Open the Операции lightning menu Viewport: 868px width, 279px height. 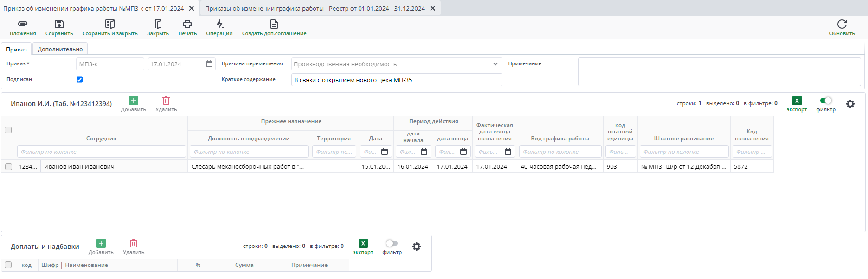pyautogui.click(x=219, y=24)
